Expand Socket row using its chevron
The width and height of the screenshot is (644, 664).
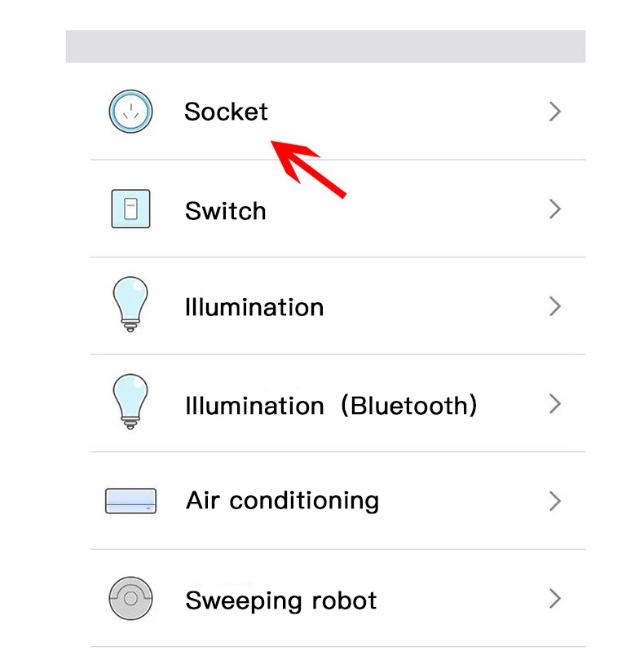(555, 112)
